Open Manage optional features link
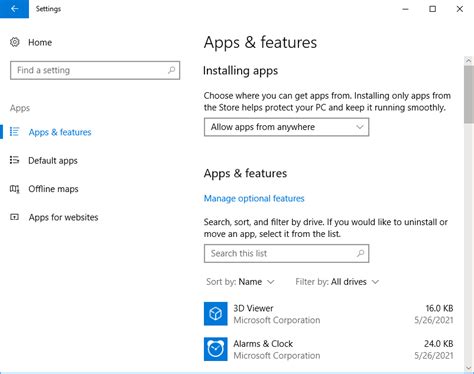 (254, 198)
